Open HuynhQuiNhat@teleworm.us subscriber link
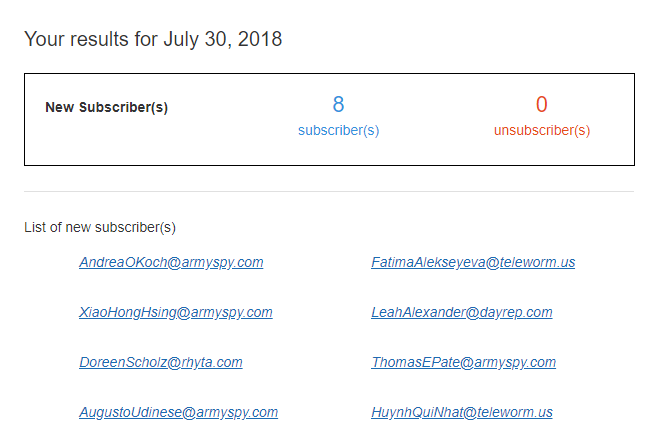Viewport: 659px width, 437px height. coord(461,413)
